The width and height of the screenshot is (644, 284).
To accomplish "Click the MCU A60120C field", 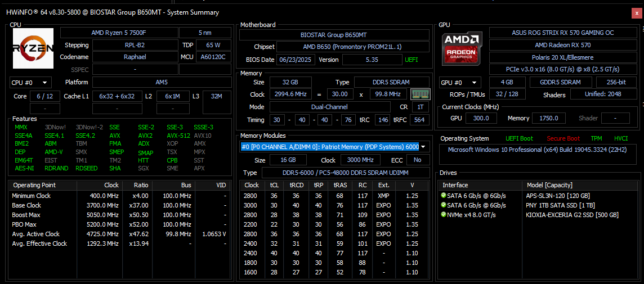I will click(x=213, y=57).
